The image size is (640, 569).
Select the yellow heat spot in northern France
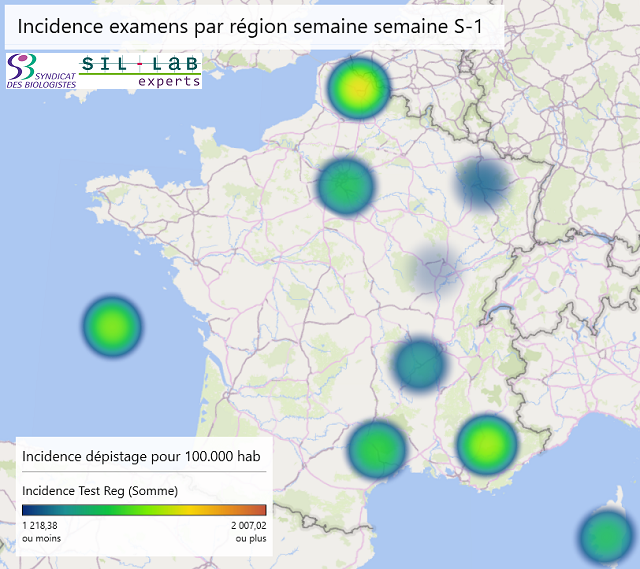[358, 89]
